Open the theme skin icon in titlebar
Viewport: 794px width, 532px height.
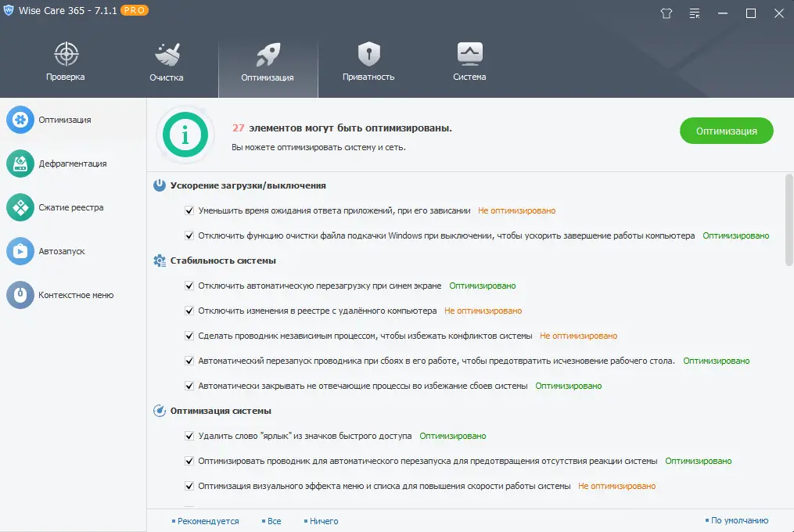pos(666,13)
